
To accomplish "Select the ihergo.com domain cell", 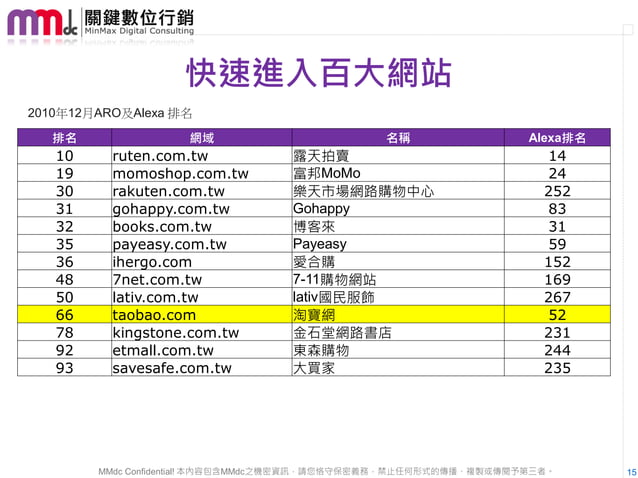I will coord(202,262).
